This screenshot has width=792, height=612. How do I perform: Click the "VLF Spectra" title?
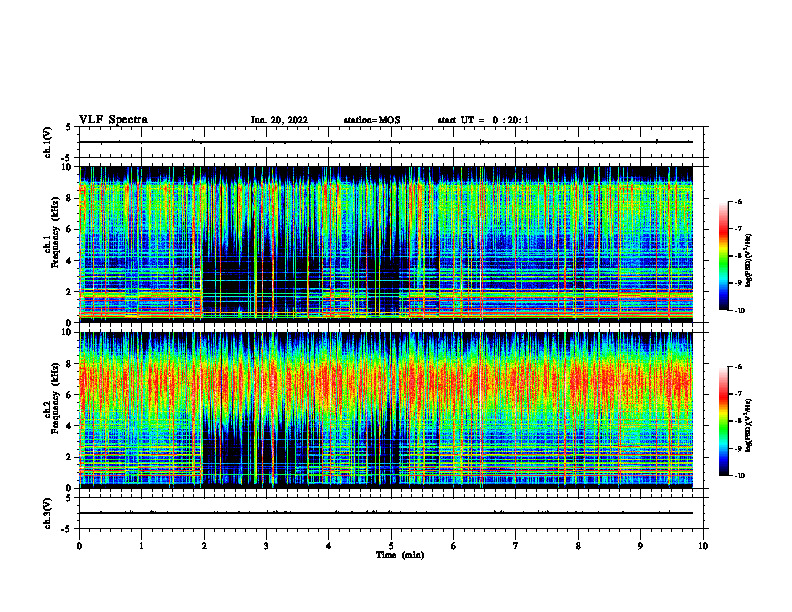113,120
